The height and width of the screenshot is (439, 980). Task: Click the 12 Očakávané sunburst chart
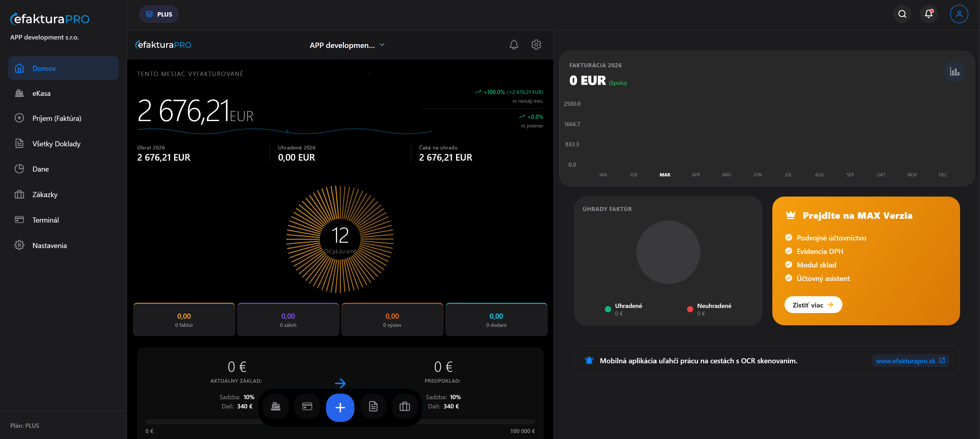(x=340, y=239)
